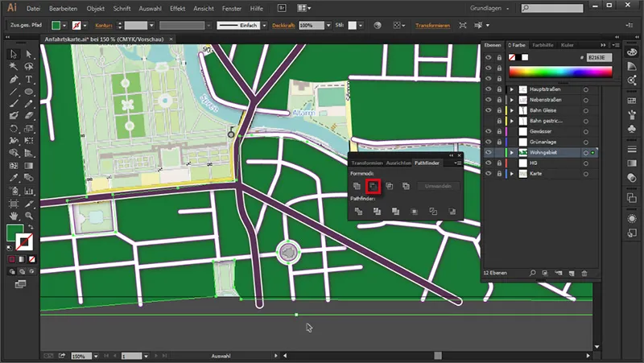Image resolution: width=644 pixels, height=363 pixels.
Task: Expand the Hauptstraßen layer
Action: 512,89
